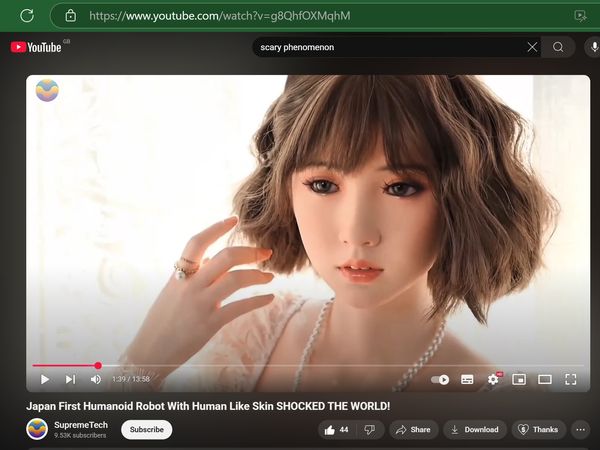Screen dimensions: 600x450
Task: Go to the YouTube home logo
Action: tap(36, 47)
